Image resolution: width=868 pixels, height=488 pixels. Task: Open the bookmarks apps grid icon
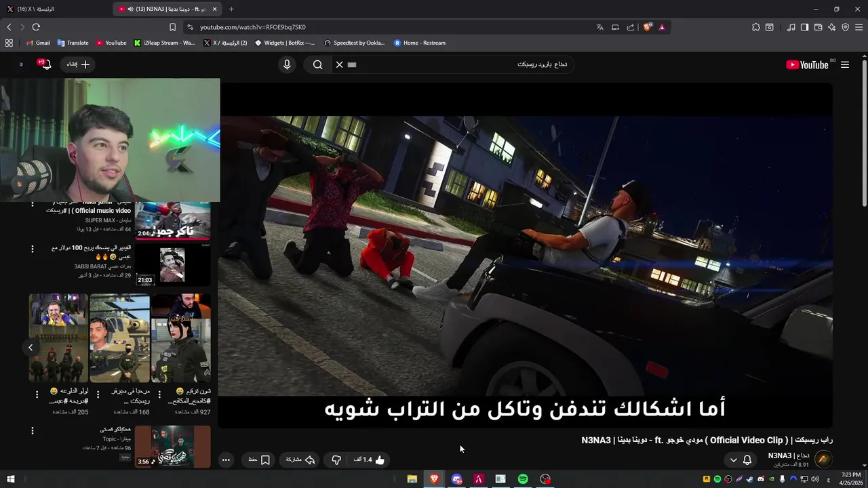point(9,43)
